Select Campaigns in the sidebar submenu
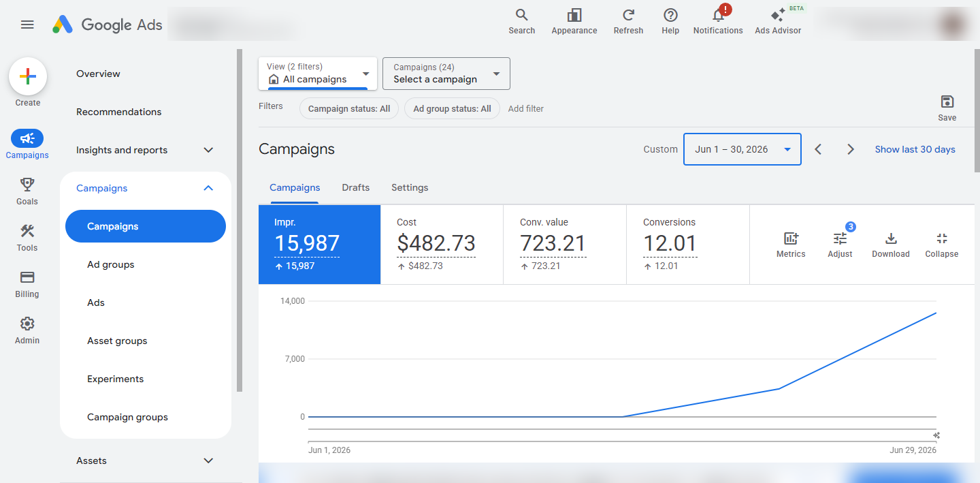Viewport: 980px width, 483px height. tap(146, 226)
